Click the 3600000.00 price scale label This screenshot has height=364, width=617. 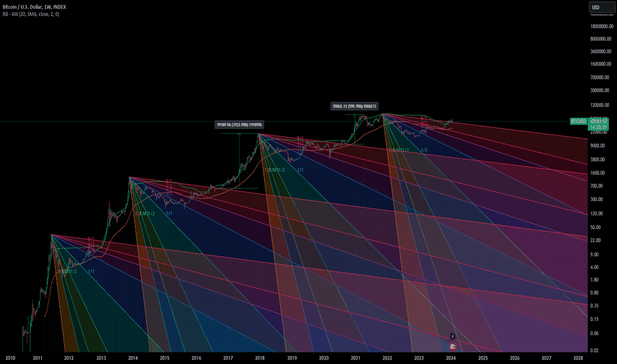(x=601, y=52)
